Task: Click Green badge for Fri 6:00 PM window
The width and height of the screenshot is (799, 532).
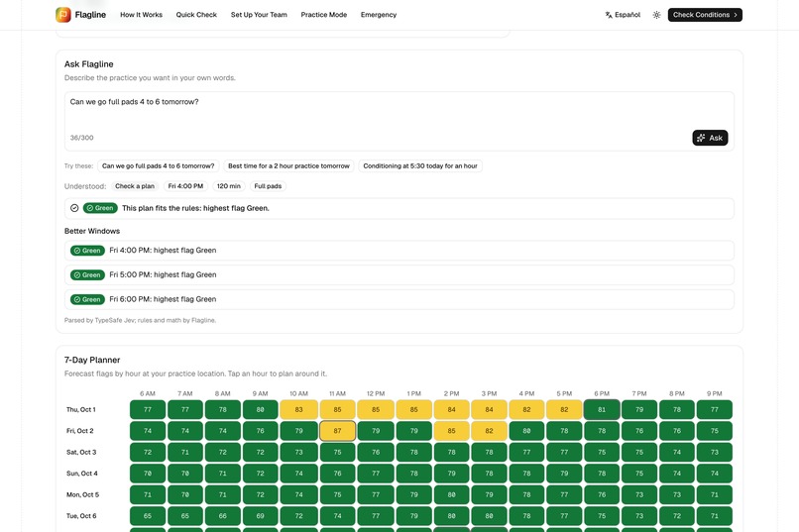Action: pyautogui.click(x=87, y=299)
